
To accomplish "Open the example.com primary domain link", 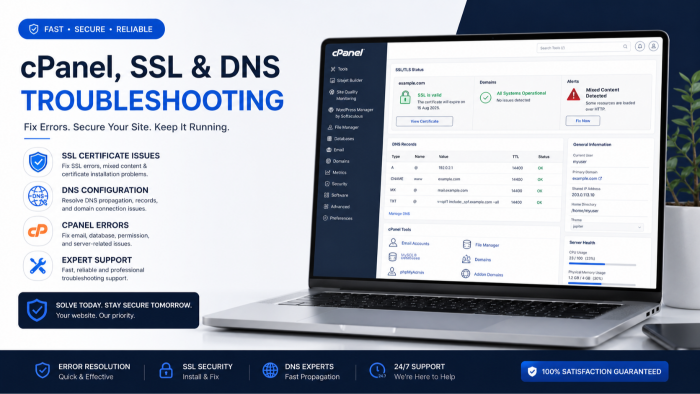I will 587,178.
